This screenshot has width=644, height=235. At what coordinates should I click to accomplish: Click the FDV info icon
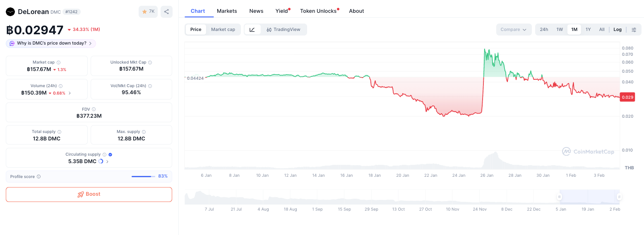94,109
